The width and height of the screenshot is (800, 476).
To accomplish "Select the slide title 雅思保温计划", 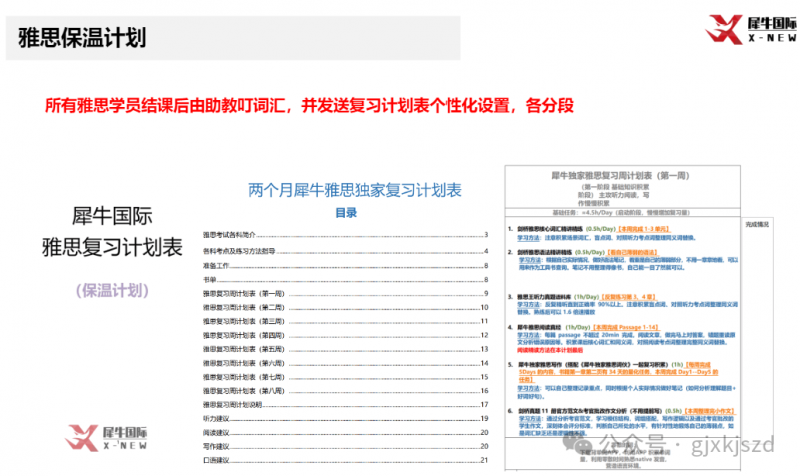I will pos(82,38).
